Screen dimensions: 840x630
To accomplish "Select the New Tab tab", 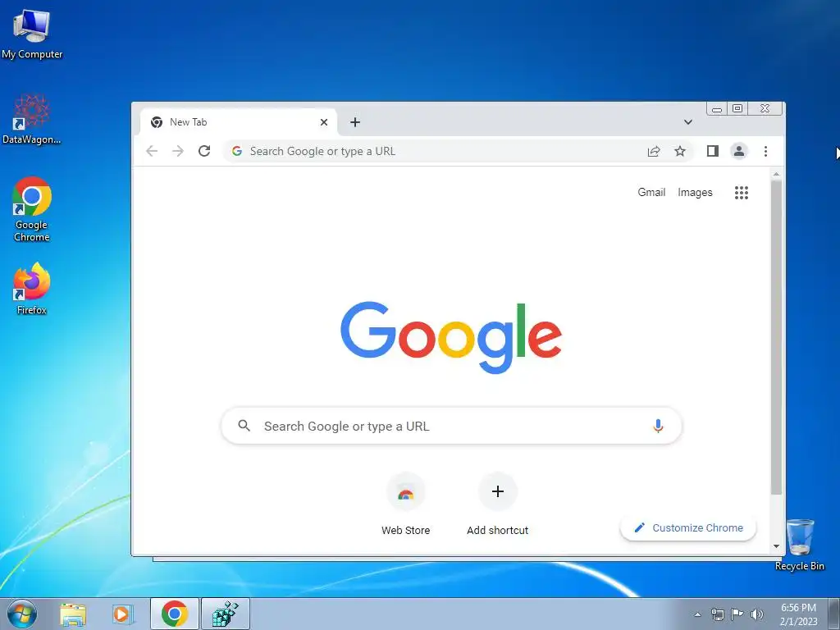I will point(239,122).
